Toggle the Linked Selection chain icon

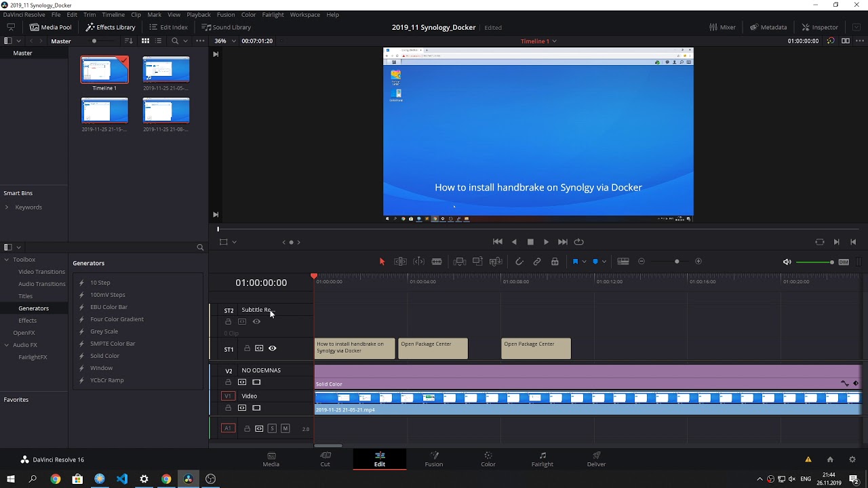coord(537,262)
